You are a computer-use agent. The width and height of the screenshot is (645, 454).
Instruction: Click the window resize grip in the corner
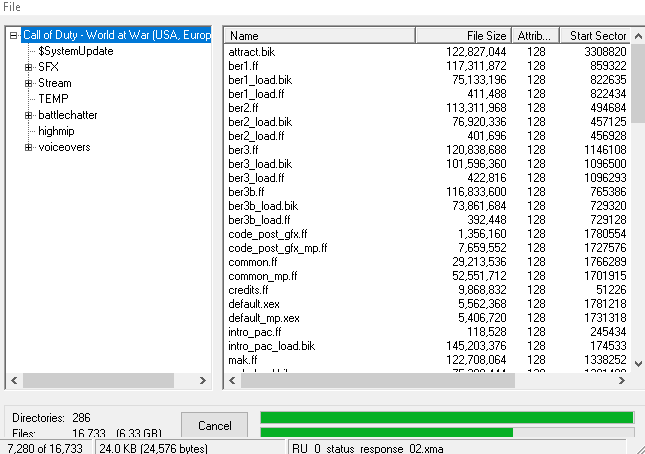639,449
